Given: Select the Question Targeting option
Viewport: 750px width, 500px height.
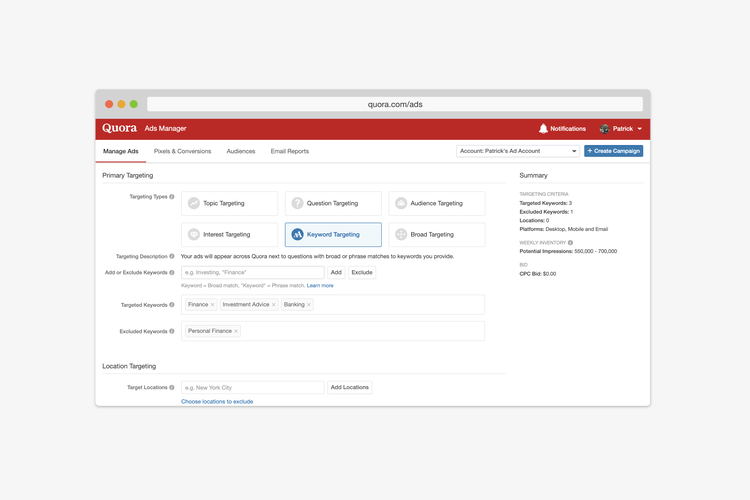Looking at the screenshot, I should (x=333, y=203).
